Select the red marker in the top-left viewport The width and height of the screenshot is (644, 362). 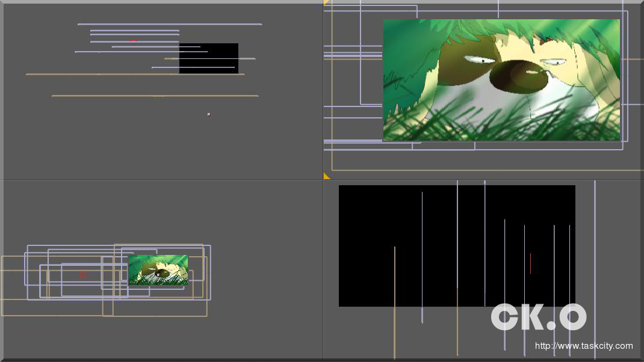point(133,40)
